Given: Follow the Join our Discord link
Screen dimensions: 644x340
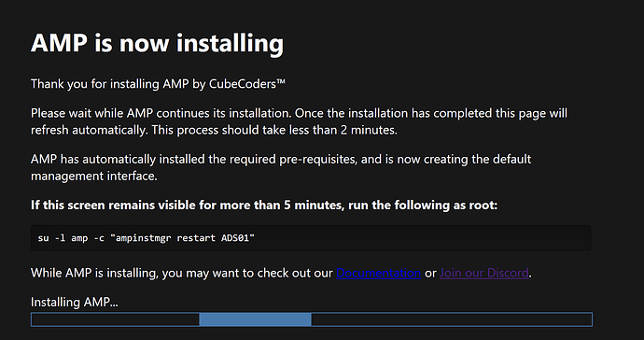Looking at the screenshot, I should 484,273.
